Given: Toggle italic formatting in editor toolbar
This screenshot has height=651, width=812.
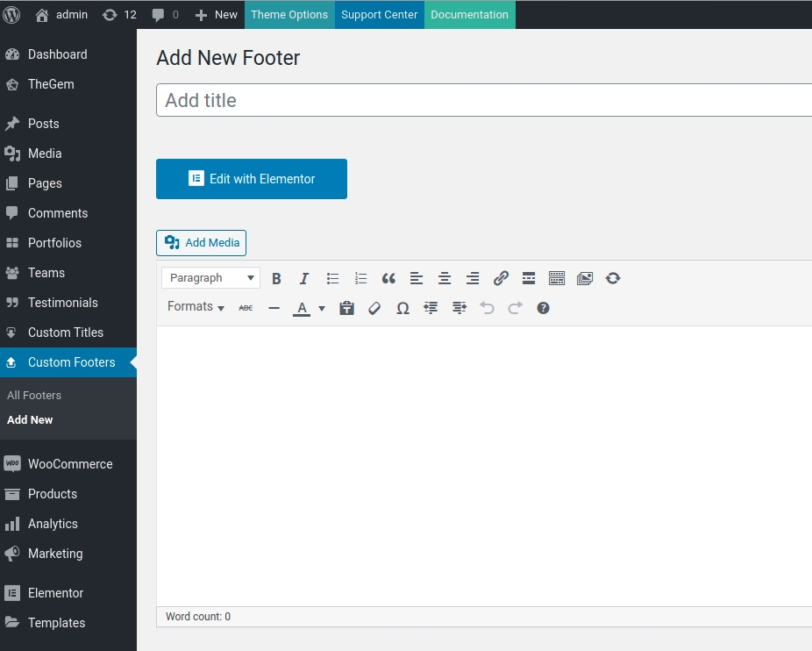Looking at the screenshot, I should point(304,278).
